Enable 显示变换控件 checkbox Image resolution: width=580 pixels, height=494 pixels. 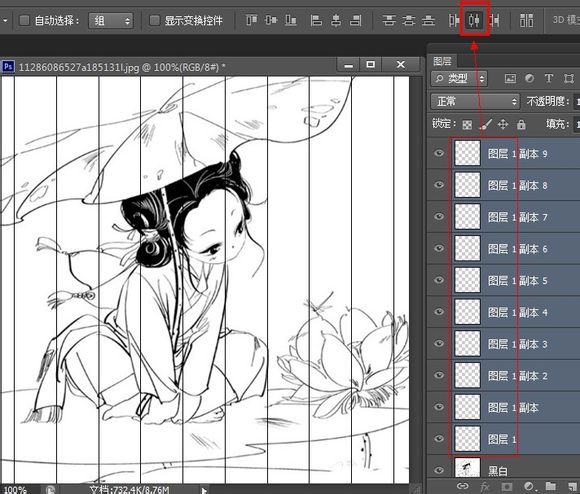(154, 20)
